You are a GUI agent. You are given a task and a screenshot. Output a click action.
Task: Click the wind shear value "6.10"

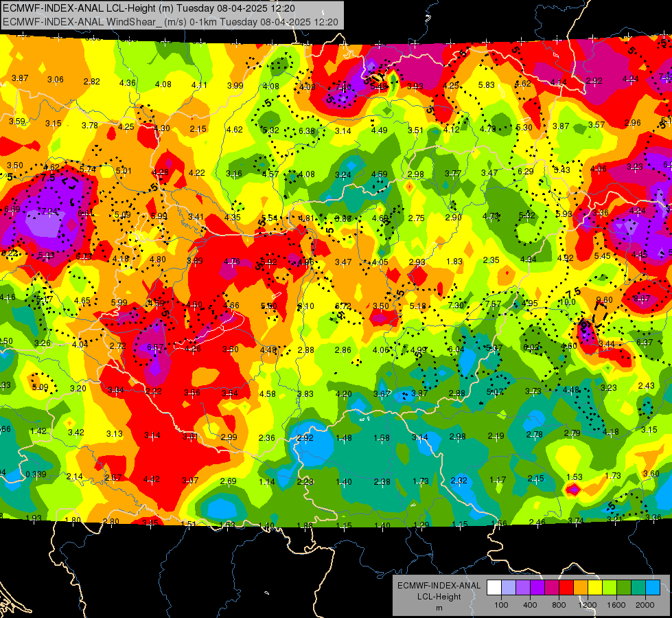point(305,306)
